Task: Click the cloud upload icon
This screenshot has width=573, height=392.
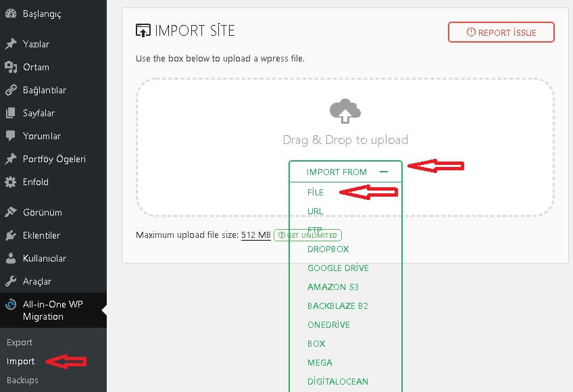Action: pos(345,111)
